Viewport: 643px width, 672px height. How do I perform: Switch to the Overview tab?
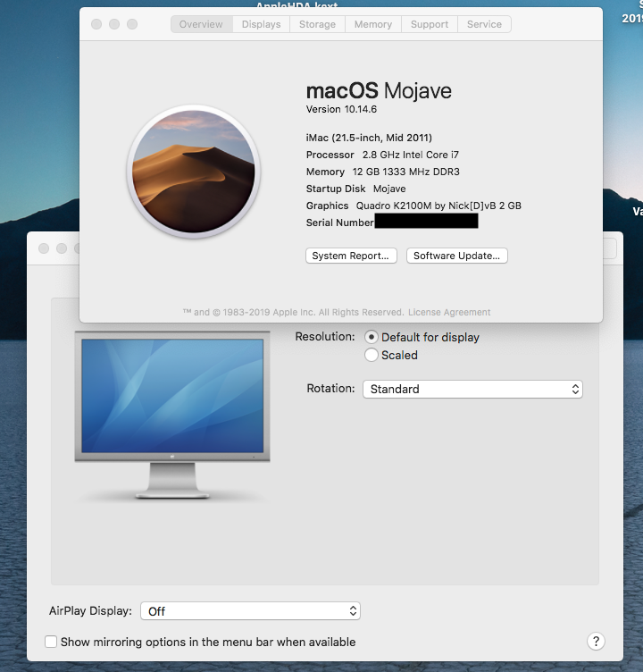click(x=201, y=24)
